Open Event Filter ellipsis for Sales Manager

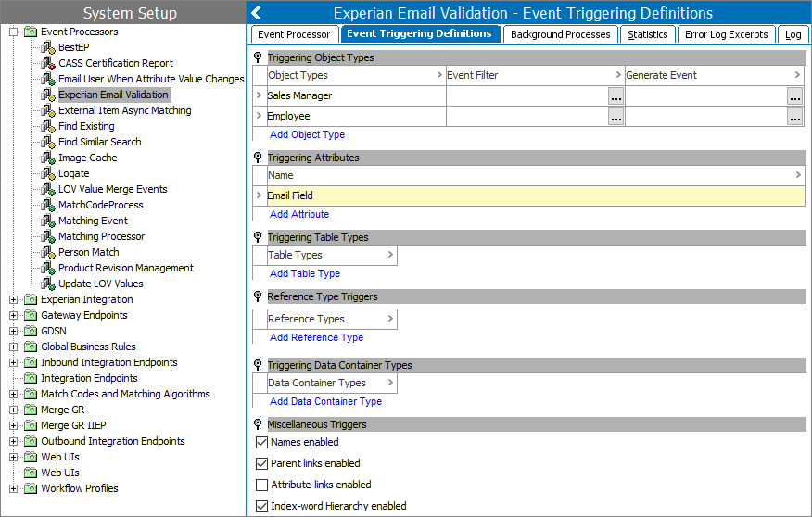[615, 96]
